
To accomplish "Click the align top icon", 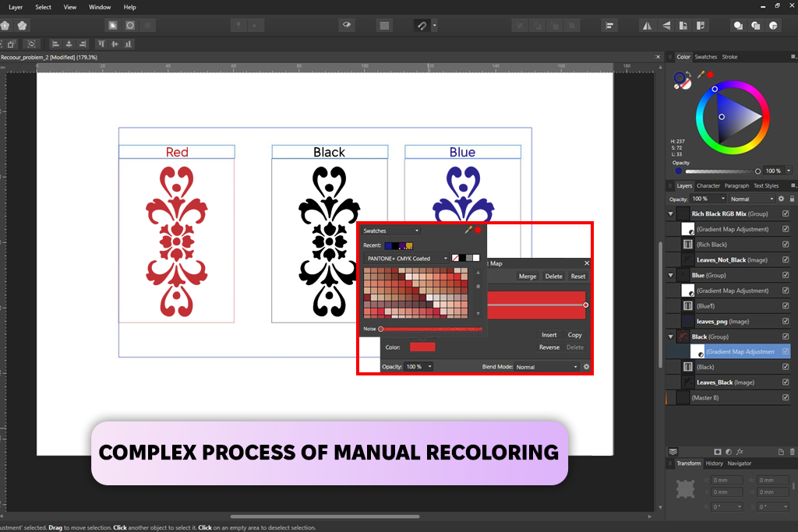I will (101, 44).
